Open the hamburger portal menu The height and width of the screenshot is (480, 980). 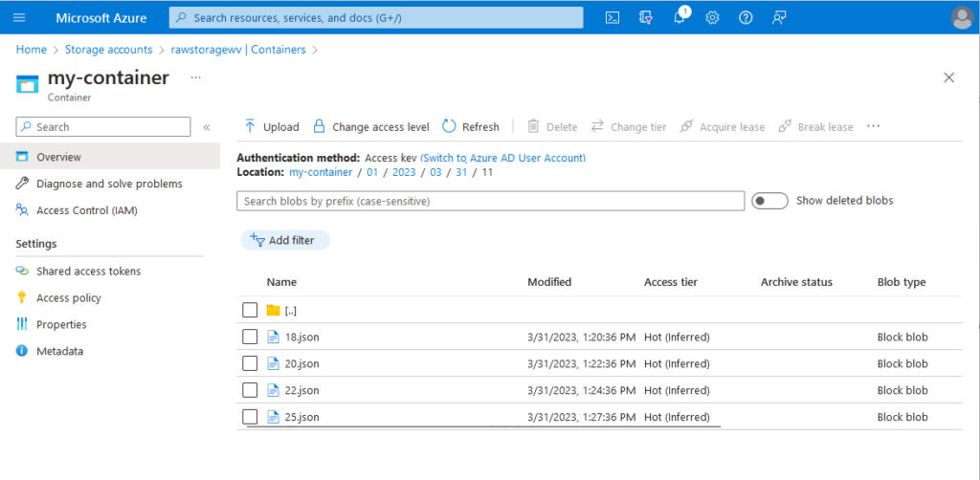19,18
